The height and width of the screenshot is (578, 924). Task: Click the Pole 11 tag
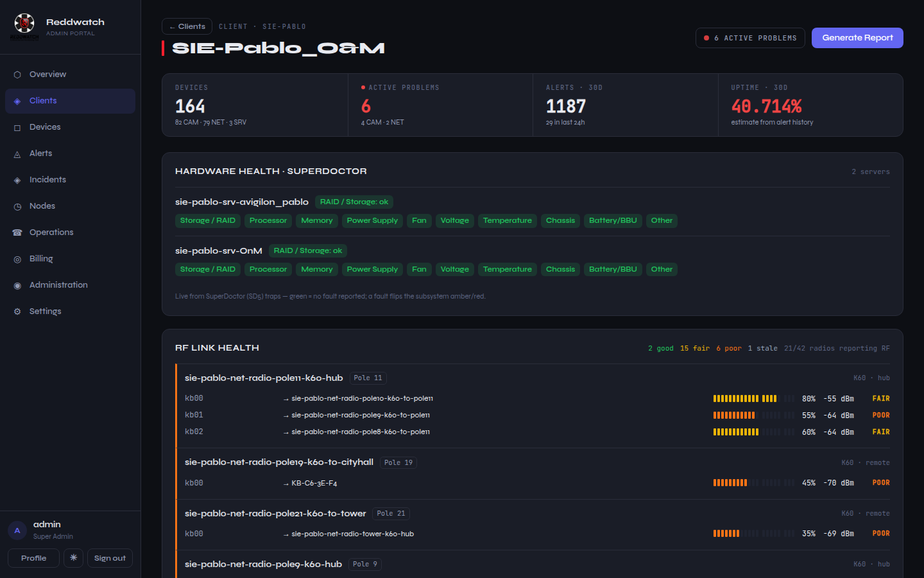(x=368, y=378)
